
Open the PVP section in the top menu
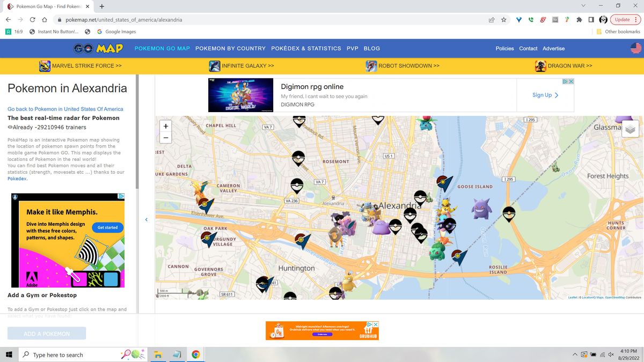pyautogui.click(x=353, y=48)
